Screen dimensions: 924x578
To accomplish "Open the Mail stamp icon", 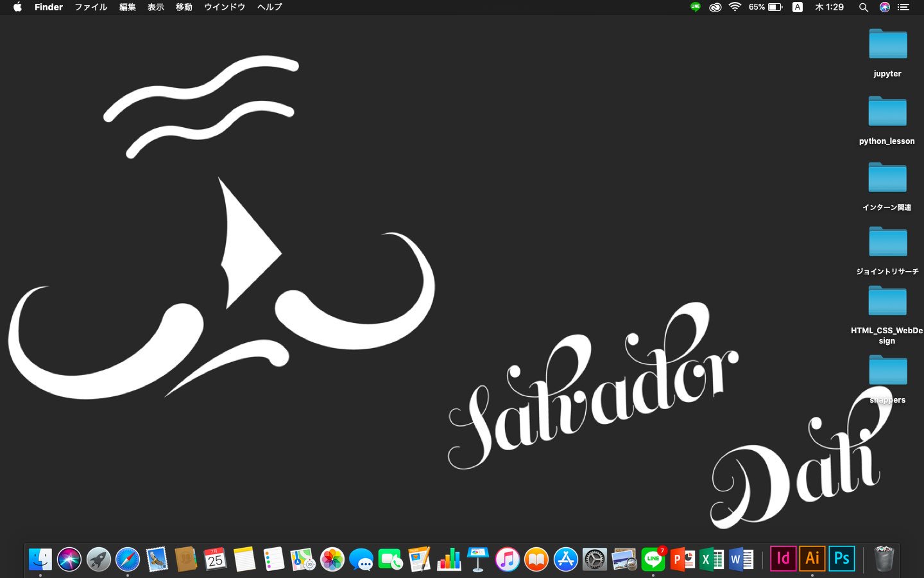I will [x=157, y=559].
